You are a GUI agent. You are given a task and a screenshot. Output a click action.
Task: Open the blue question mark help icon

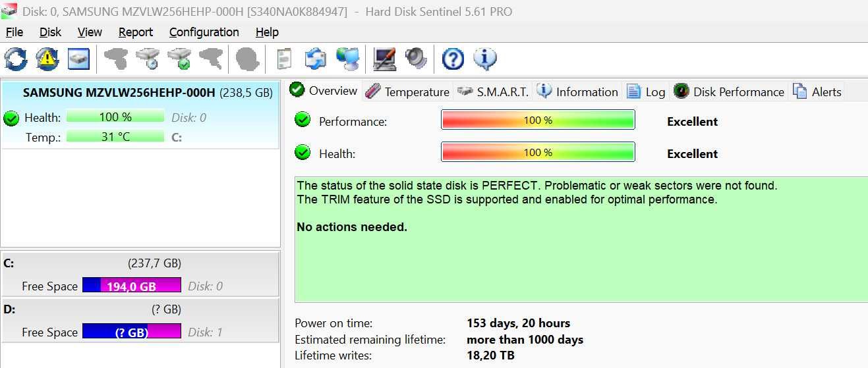(453, 59)
